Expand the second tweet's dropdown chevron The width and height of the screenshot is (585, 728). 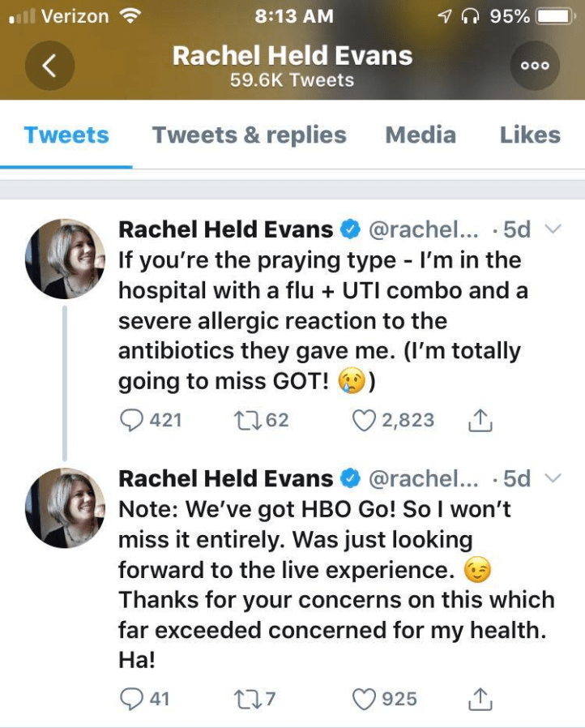(553, 478)
